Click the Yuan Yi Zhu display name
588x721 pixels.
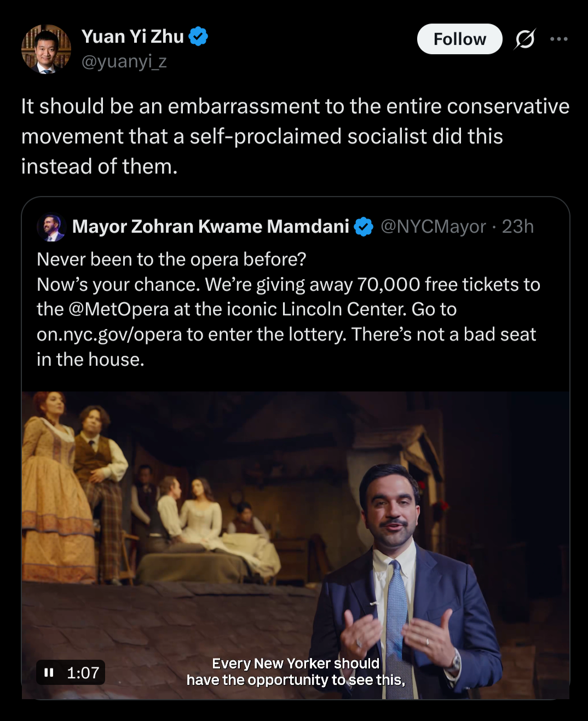pos(132,37)
